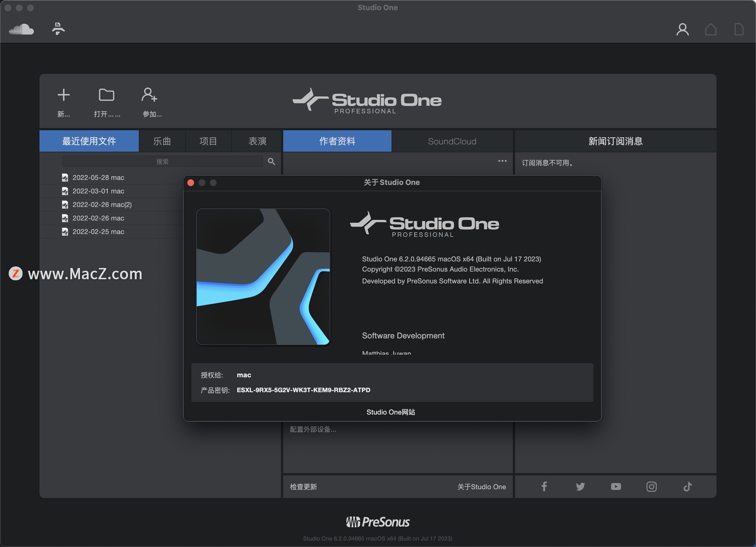Select the 作者资料 tab

click(337, 141)
